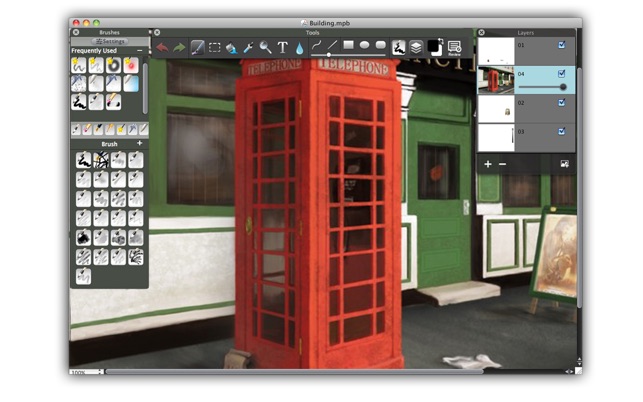Select layer 04 thumbnail
The height and width of the screenshot is (402, 643).
click(496, 80)
